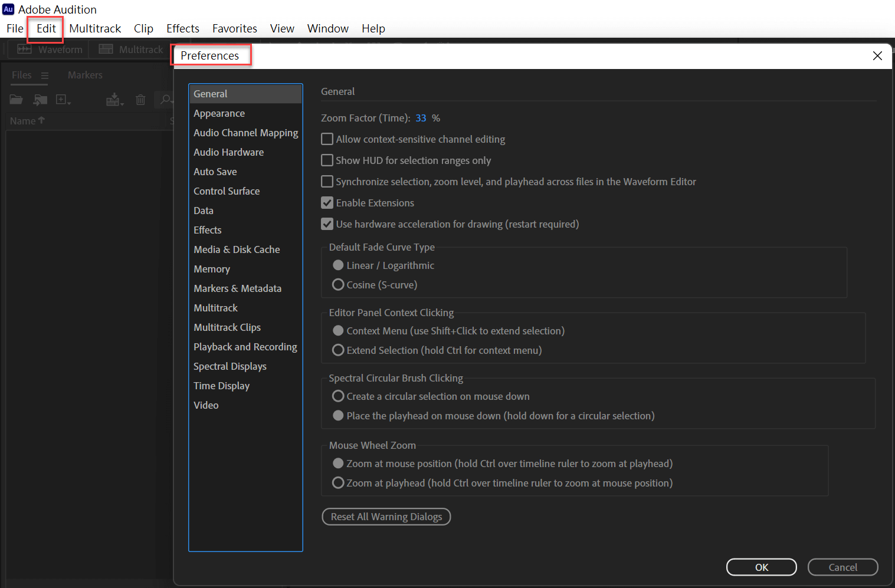Open the View menu
The height and width of the screenshot is (588, 895).
[x=282, y=28]
